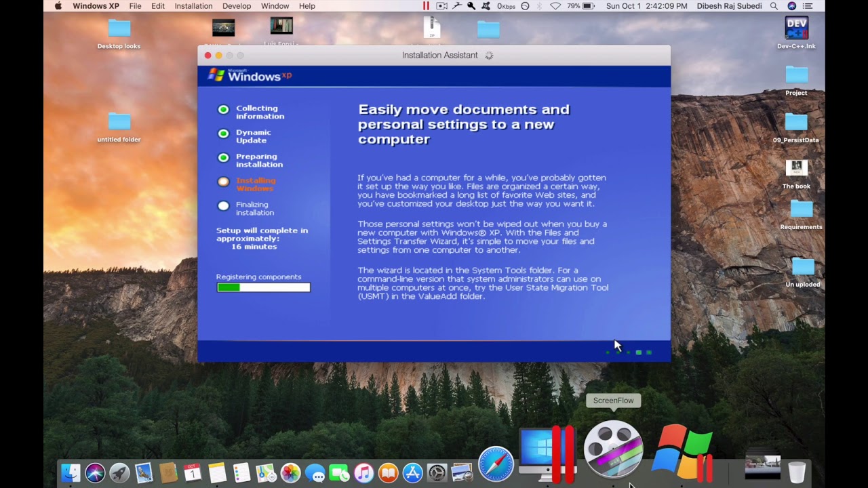Open System Preferences gear in Dock
The height and width of the screenshot is (488, 868).
pyautogui.click(x=437, y=472)
